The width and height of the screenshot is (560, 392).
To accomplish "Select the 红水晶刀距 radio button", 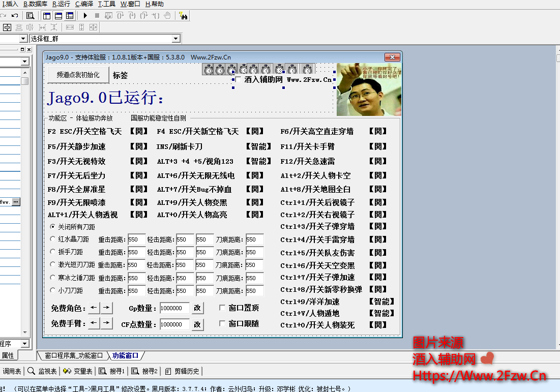I will pyautogui.click(x=53, y=239).
